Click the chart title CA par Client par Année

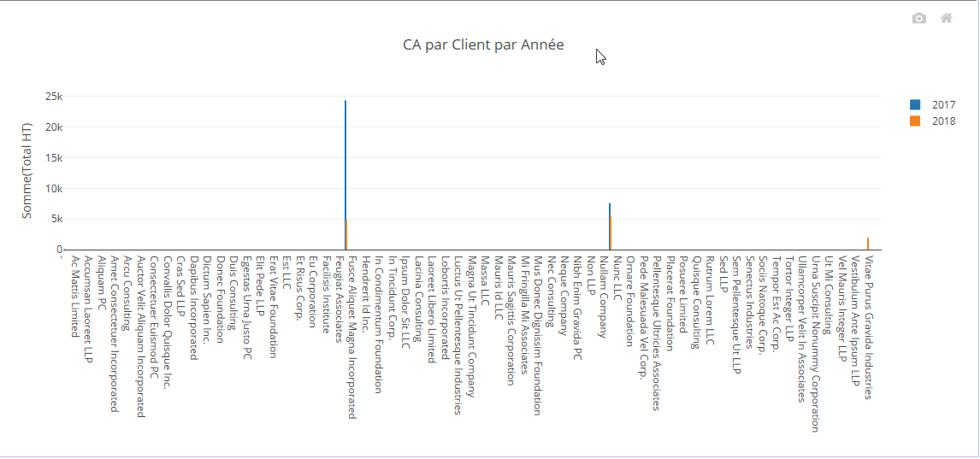click(x=483, y=45)
